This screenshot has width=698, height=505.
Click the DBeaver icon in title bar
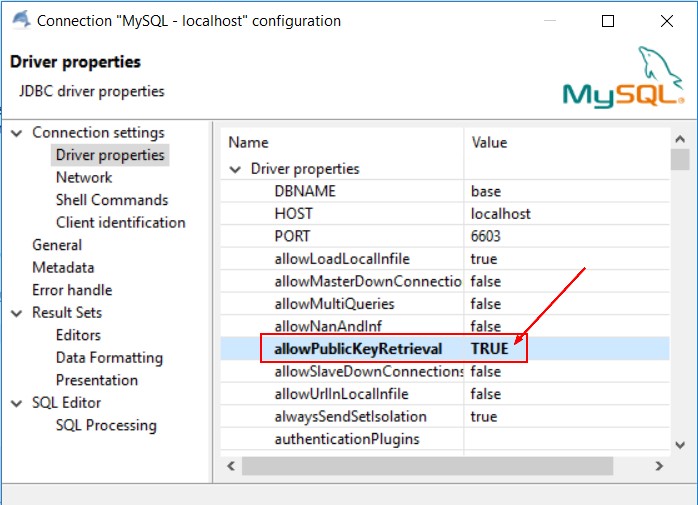click(x=20, y=20)
